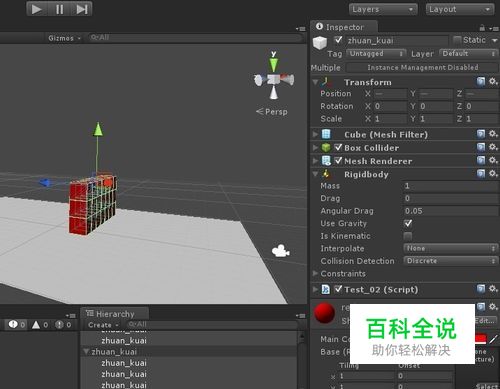Screen dimensions: 500x389
Task: Open the Static dropdown arrow
Action: [495, 41]
